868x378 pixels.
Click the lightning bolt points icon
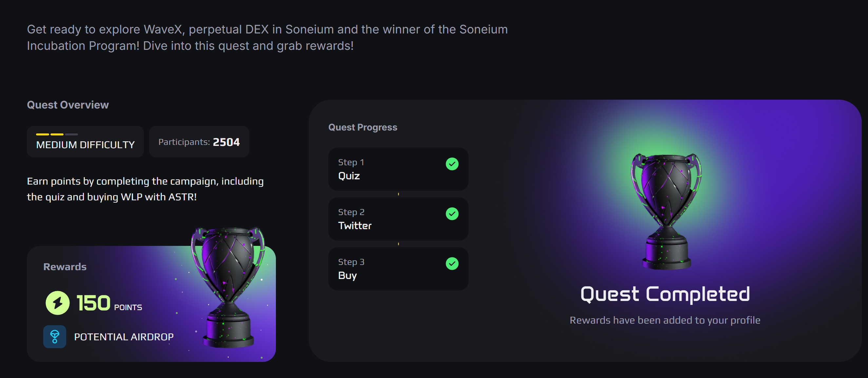point(58,303)
